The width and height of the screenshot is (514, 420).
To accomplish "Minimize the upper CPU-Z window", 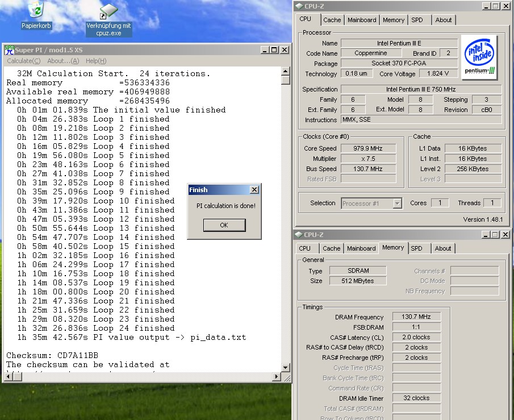I will (486, 6).
